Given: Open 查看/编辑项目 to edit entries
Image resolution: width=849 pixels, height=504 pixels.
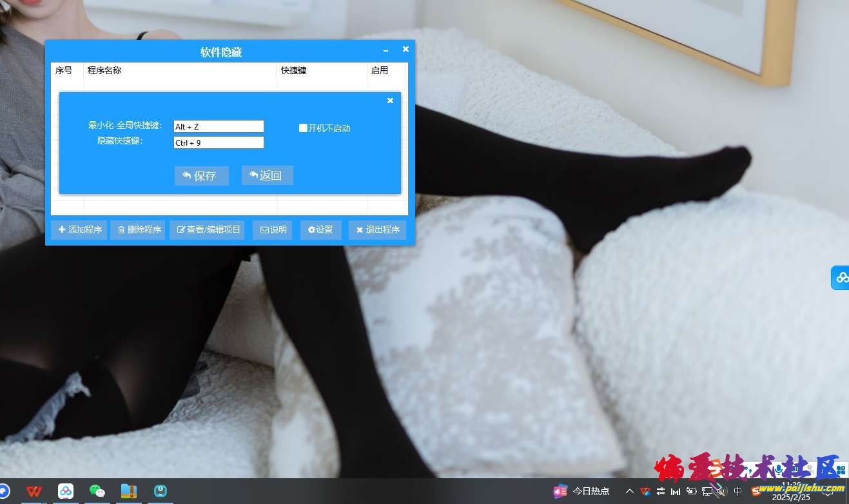Looking at the screenshot, I should pos(207,230).
